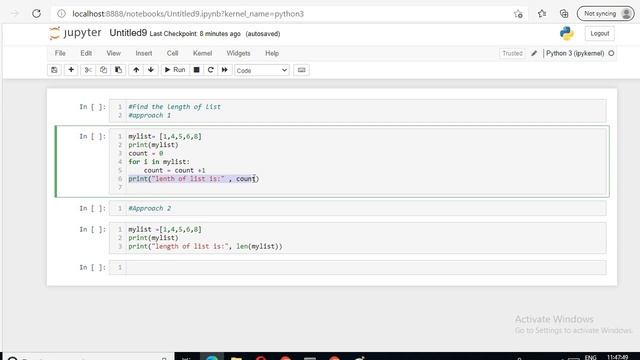Open browser Collections icon

coord(564,14)
